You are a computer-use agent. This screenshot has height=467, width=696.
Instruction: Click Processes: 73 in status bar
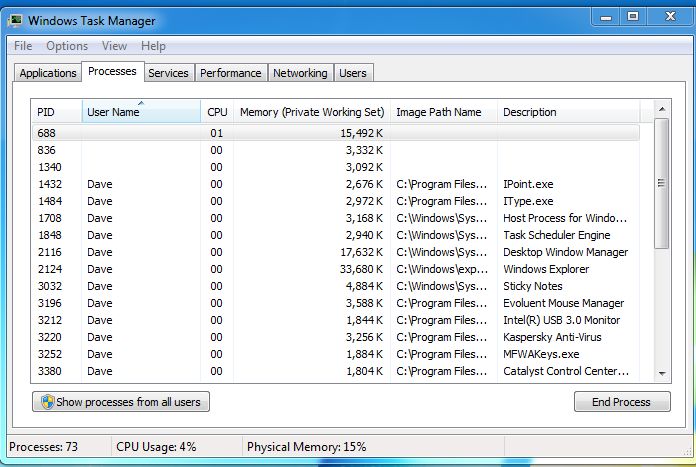(44, 447)
